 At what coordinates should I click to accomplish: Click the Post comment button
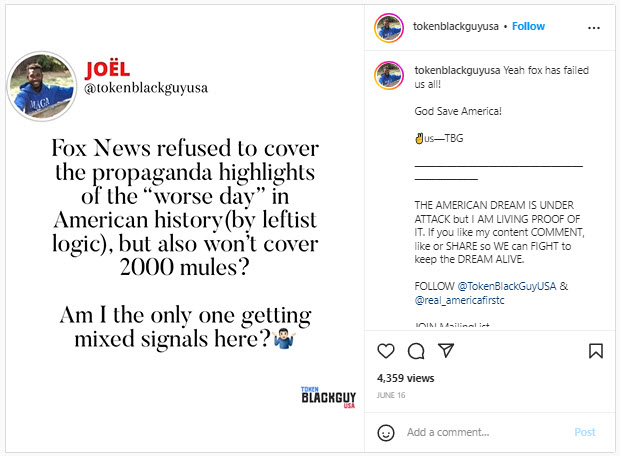(584, 432)
